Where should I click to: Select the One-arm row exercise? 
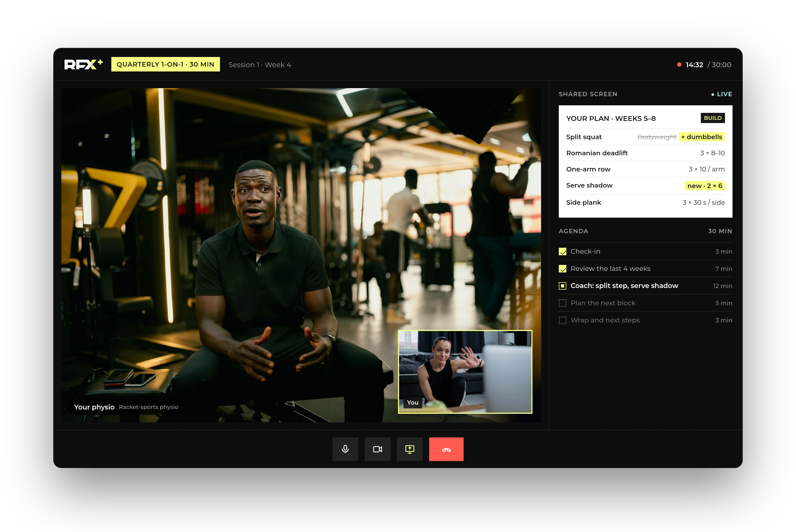(645, 169)
